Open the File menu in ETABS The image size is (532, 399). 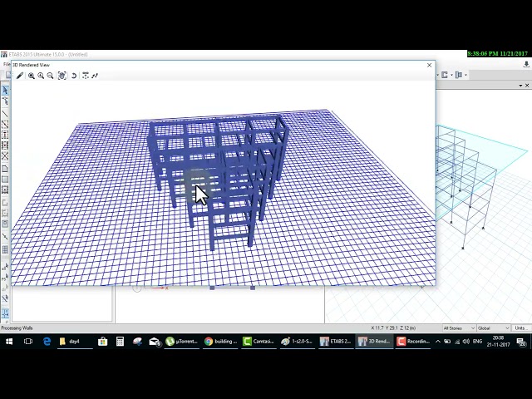(6, 65)
